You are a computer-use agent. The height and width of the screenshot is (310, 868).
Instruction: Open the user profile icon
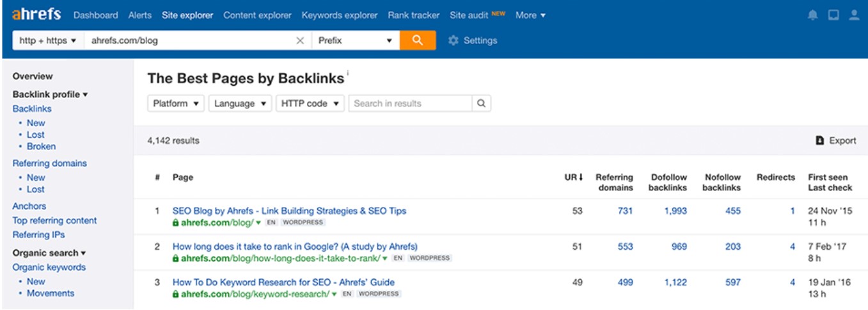pos(854,15)
